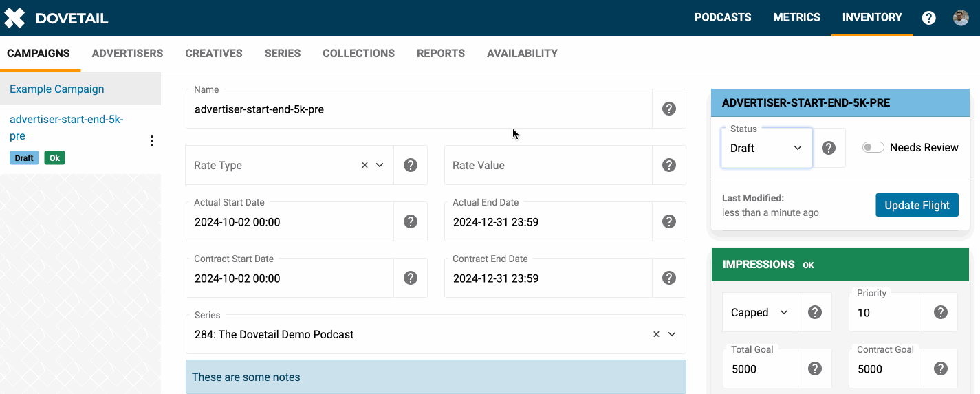
Task: Click help icon beside Name field
Action: pos(668,109)
